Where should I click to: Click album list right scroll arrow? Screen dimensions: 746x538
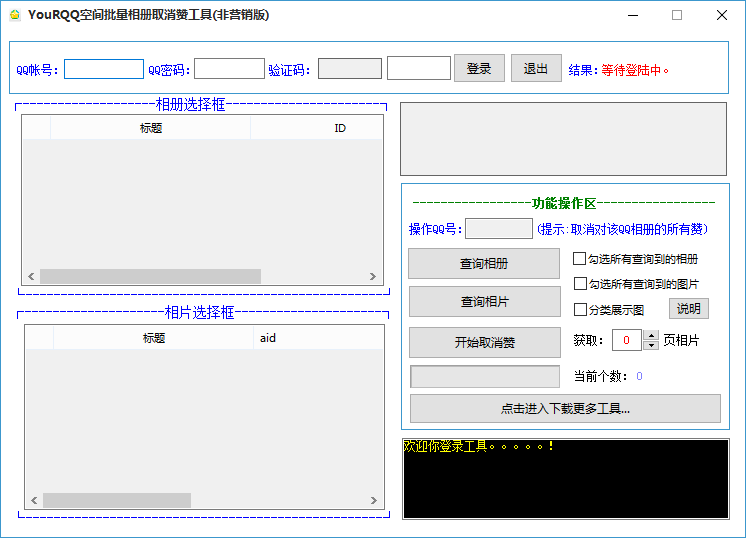tap(373, 276)
